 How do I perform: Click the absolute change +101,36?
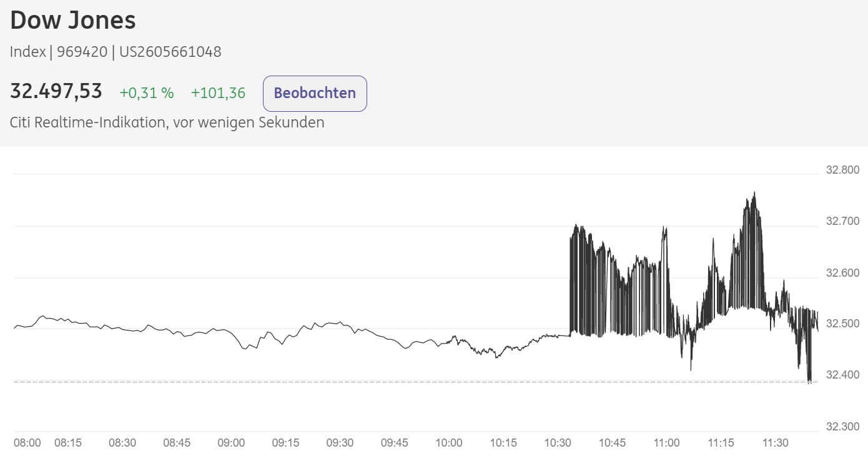point(218,92)
